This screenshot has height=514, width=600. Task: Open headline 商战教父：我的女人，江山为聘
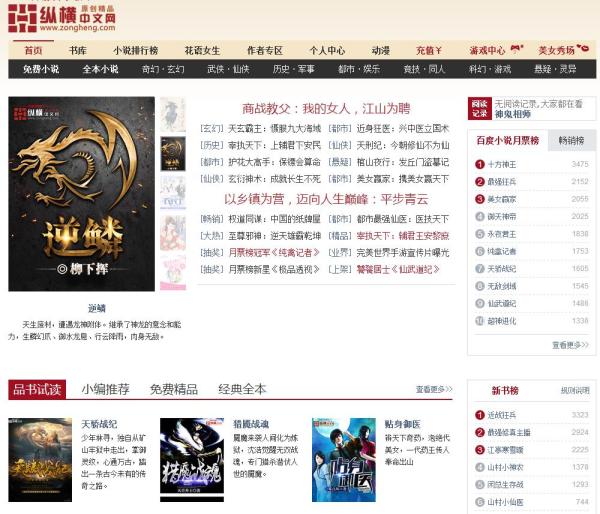point(326,109)
